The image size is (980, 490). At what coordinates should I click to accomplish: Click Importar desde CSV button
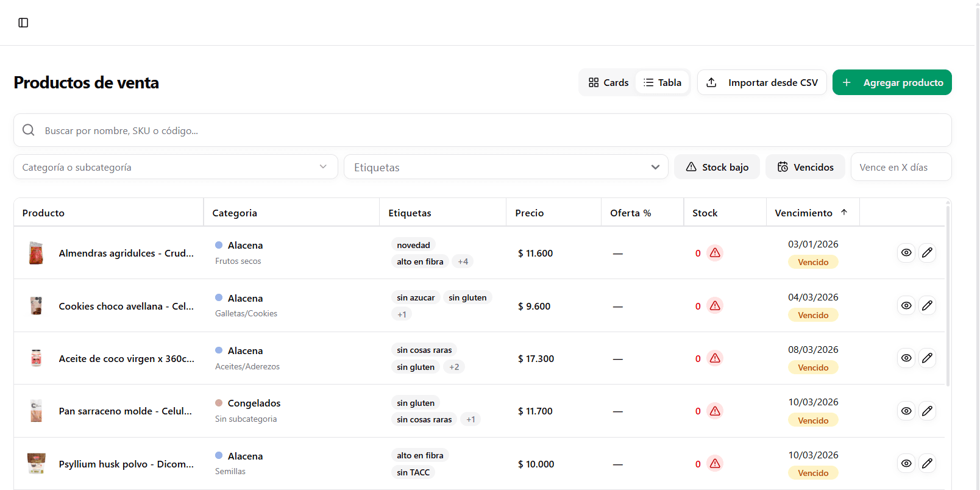(762, 82)
